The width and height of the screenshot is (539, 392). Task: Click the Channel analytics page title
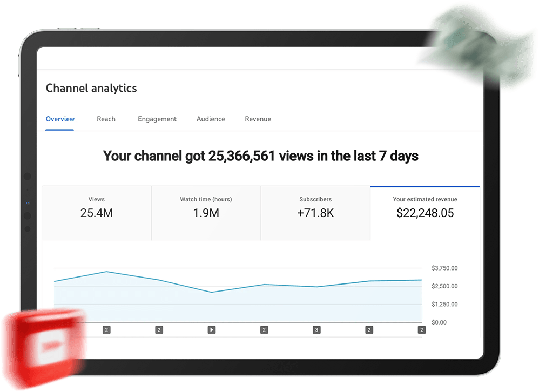pos(91,88)
